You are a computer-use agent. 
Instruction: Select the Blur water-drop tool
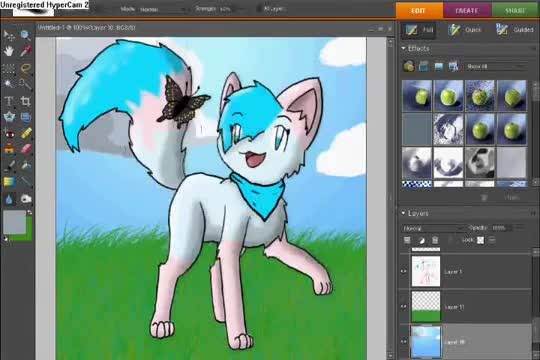tap(9, 199)
